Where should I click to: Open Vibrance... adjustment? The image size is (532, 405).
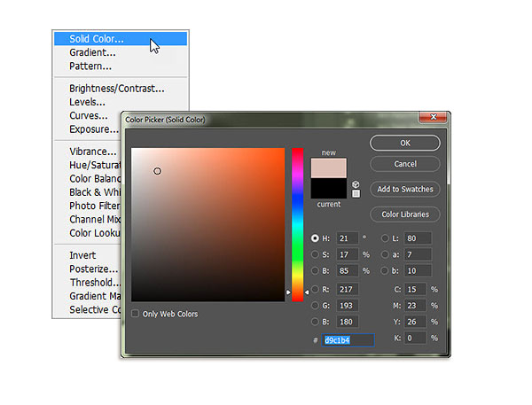pos(88,152)
